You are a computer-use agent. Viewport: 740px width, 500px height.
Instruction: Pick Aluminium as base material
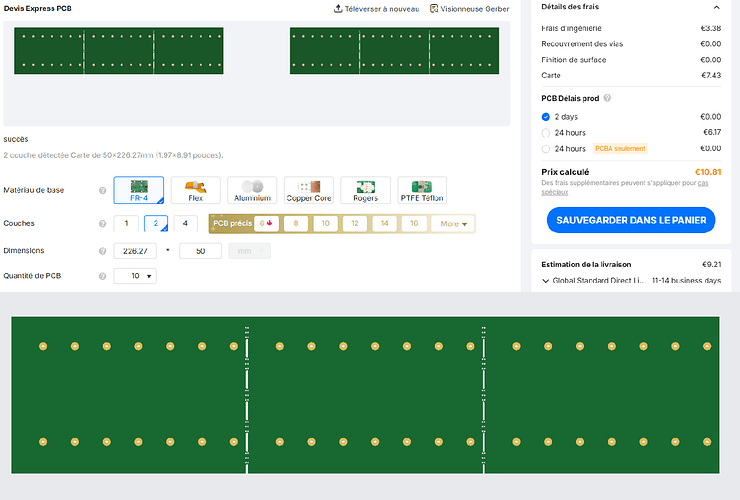tap(252, 190)
